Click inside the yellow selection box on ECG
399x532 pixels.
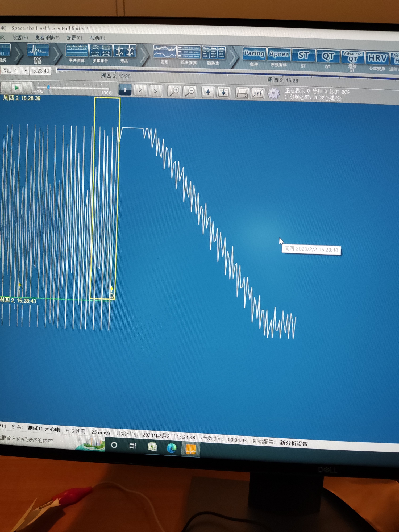pos(105,198)
